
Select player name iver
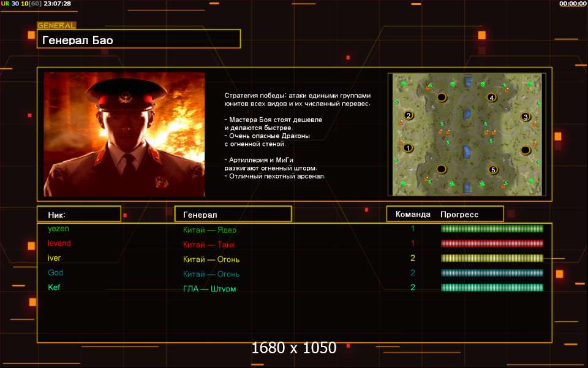point(54,258)
